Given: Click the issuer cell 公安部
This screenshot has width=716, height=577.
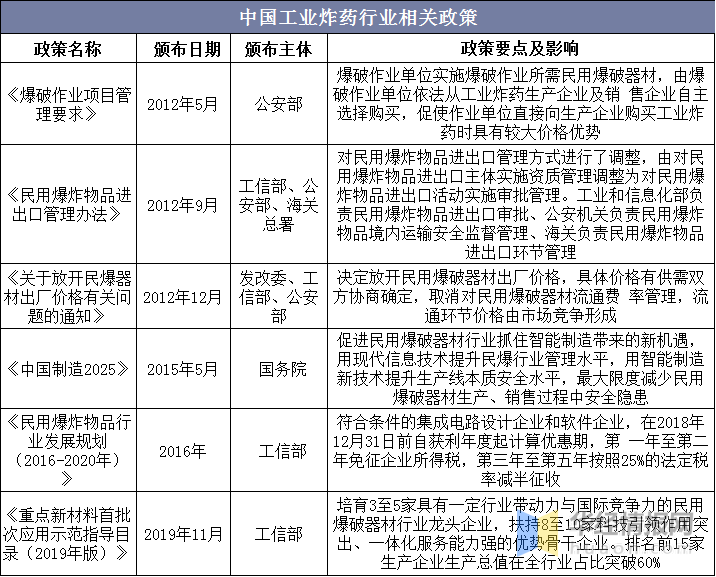Looking at the screenshot, I should point(279,105).
